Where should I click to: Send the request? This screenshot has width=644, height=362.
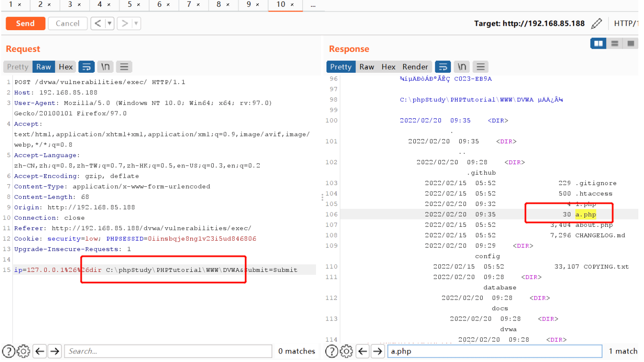click(x=25, y=23)
